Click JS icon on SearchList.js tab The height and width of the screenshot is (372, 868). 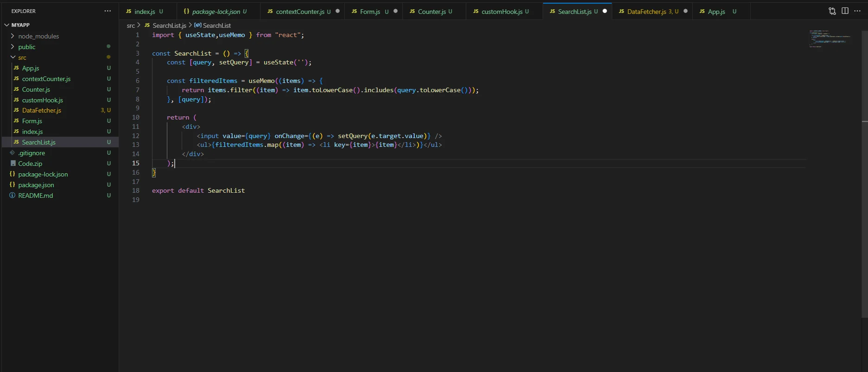tap(552, 11)
